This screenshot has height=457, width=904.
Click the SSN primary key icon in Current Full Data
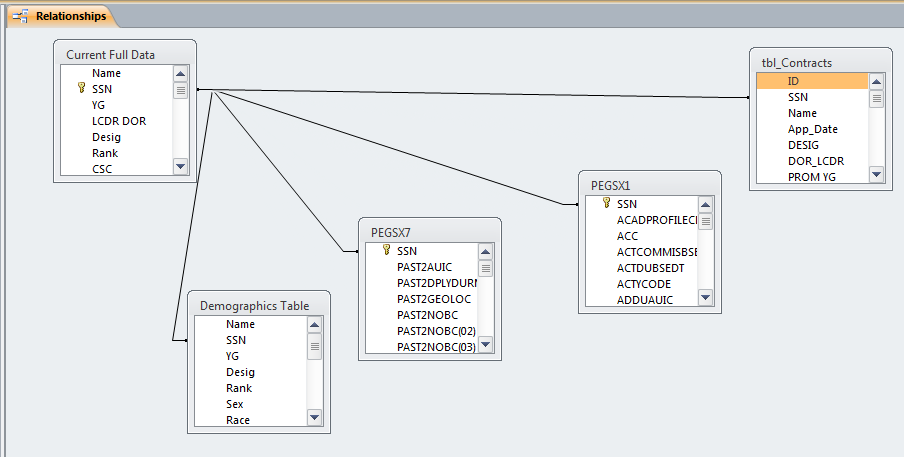pos(81,88)
